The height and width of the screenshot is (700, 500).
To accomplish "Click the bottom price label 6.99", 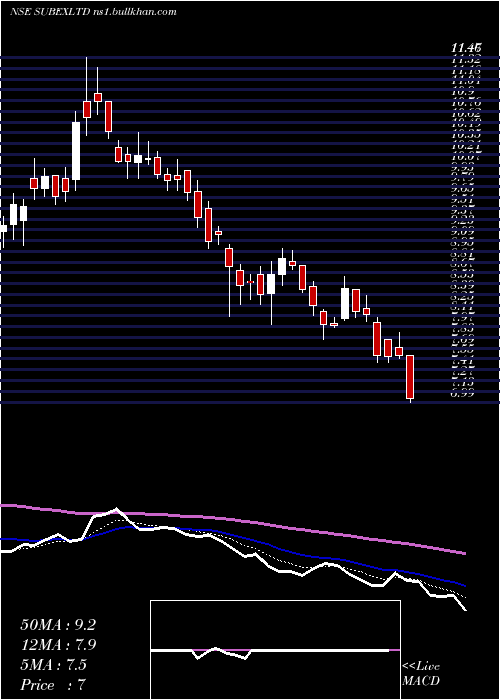I will click(x=462, y=393).
